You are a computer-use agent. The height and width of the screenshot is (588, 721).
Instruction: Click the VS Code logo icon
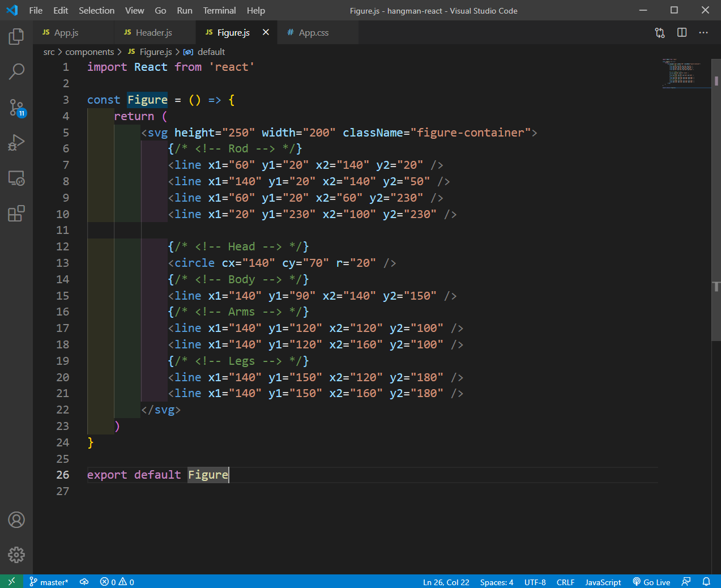click(12, 10)
